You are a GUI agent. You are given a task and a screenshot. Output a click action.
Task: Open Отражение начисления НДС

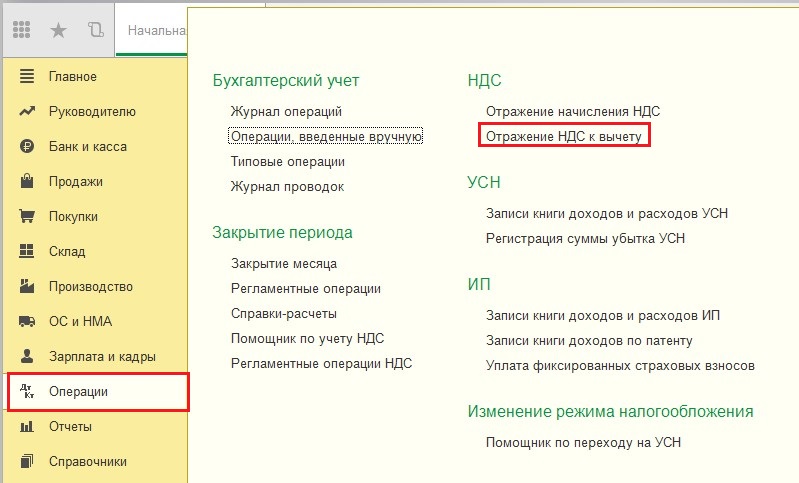pos(573,111)
